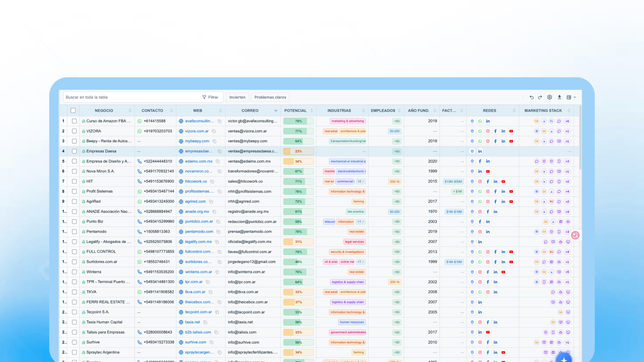Select the Problemas claros tab
The height and width of the screenshot is (362, 644).
click(x=270, y=97)
